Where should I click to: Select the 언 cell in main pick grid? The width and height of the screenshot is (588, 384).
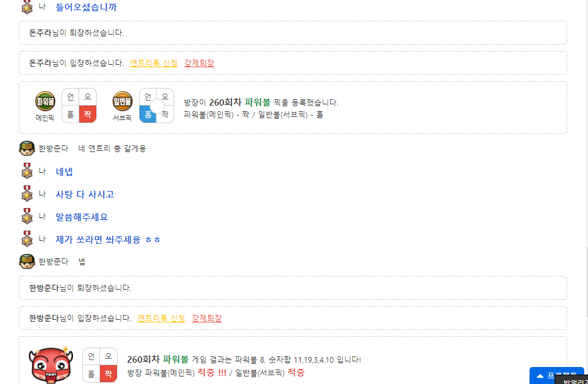tap(70, 97)
